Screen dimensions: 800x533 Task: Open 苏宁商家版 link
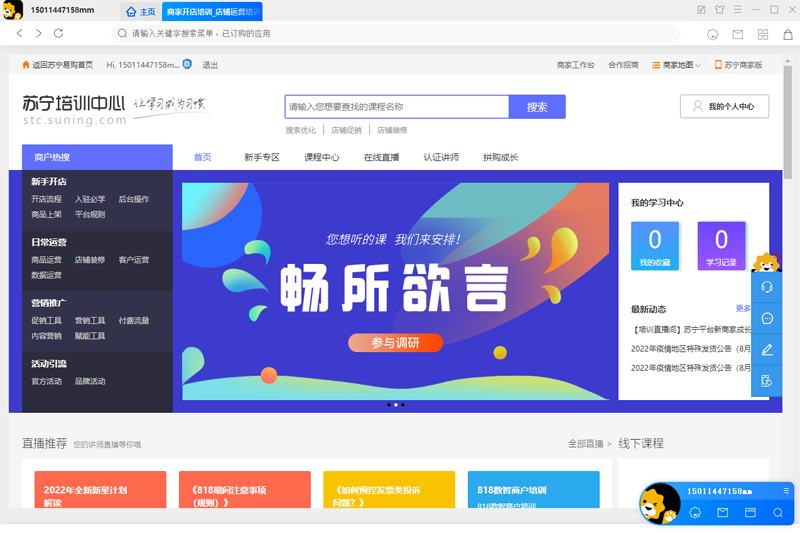pos(739,65)
